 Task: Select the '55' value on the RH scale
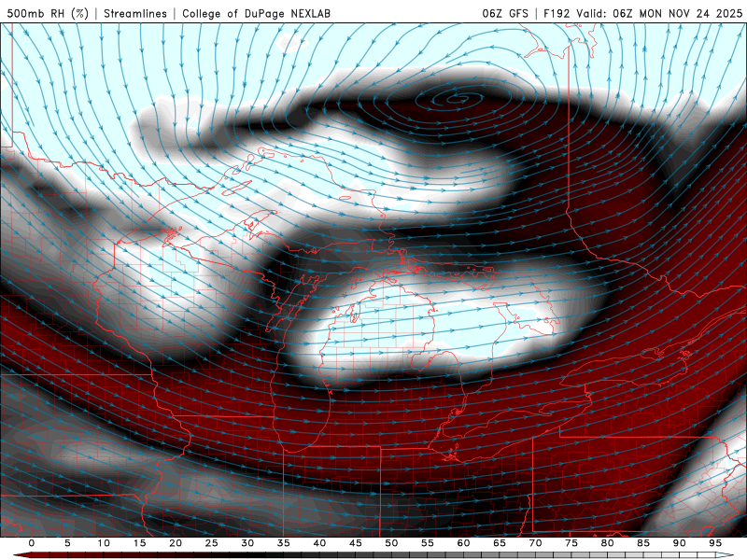coord(428,543)
